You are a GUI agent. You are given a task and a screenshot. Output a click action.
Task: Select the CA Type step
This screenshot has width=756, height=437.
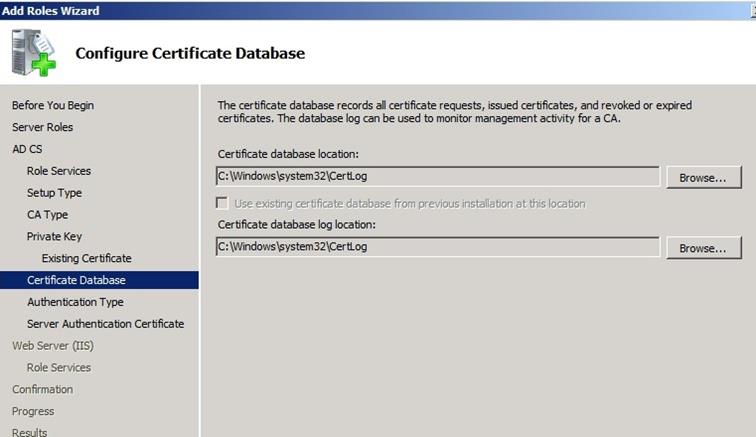pyautogui.click(x=47, y=215)
